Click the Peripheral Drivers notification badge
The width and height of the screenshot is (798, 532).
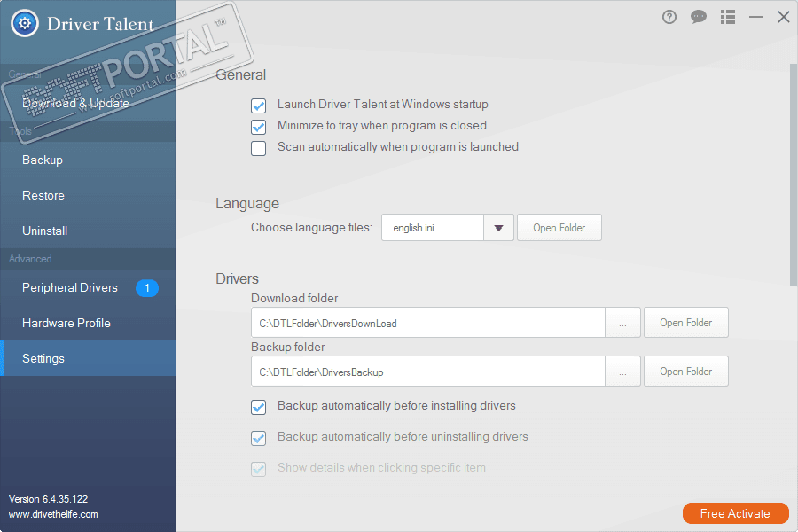tap(147, 288)
